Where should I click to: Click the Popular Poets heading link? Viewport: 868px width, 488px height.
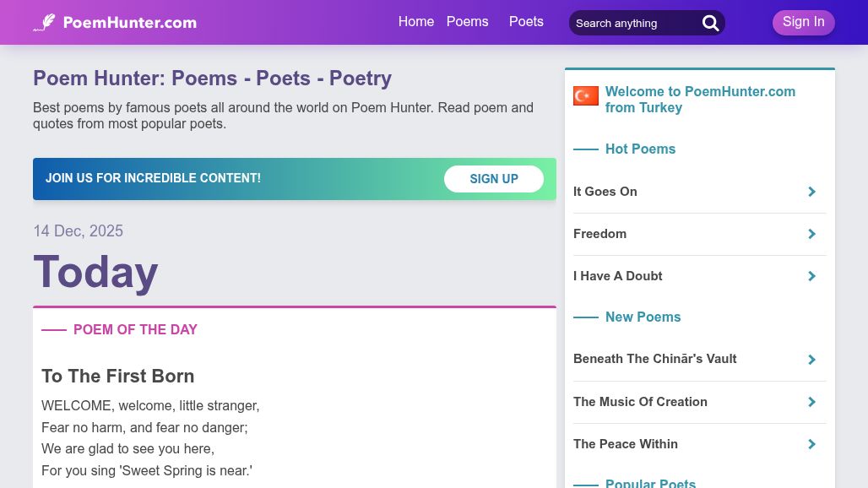point(650,483)
